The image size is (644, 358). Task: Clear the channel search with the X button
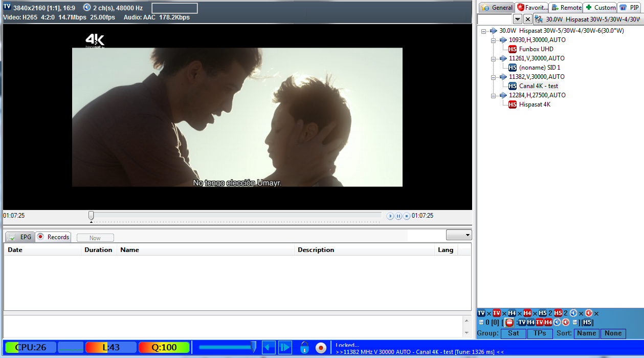528,19
